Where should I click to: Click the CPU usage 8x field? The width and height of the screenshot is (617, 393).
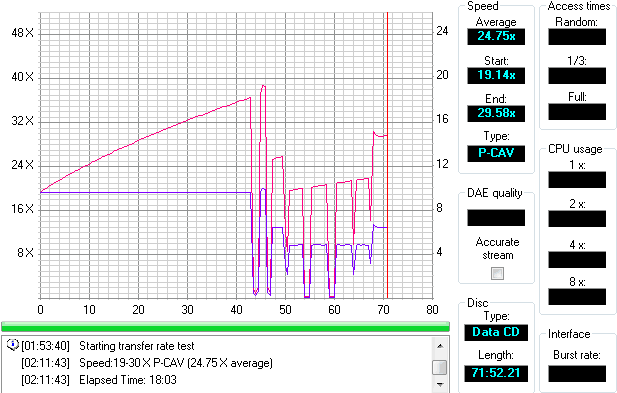pyautogui.click(x=577, y=297)
